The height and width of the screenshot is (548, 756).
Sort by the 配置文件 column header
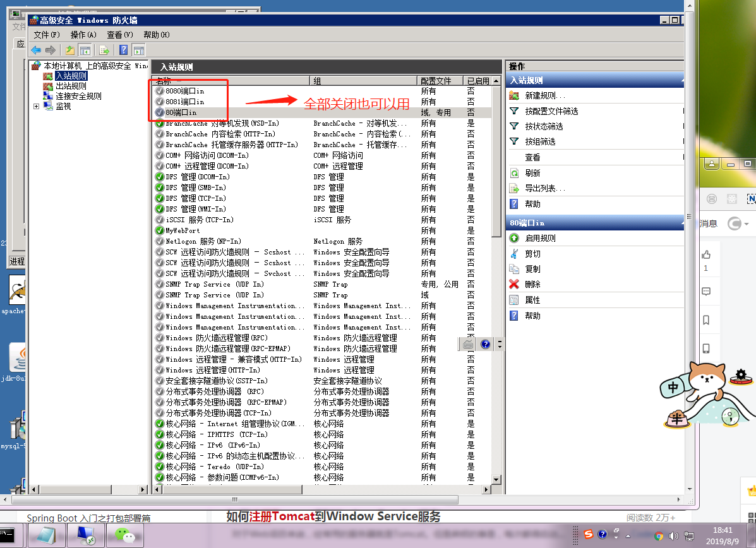coord(440,80)
